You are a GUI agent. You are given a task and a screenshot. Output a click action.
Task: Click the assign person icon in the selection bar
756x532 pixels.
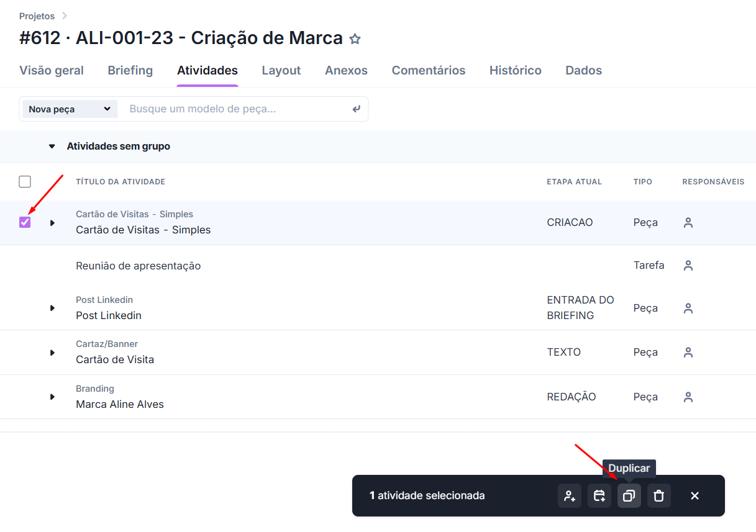point(569,496)
